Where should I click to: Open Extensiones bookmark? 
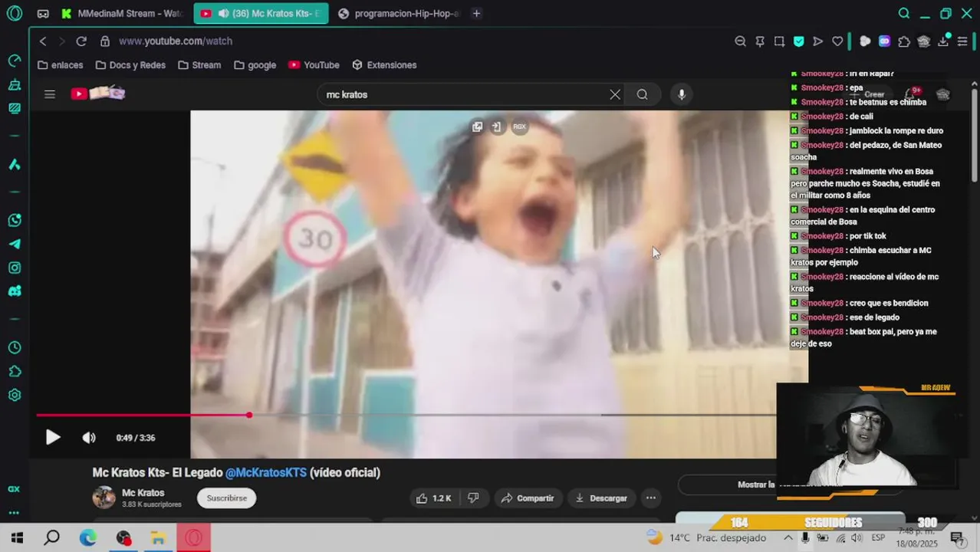pos(384,65)
